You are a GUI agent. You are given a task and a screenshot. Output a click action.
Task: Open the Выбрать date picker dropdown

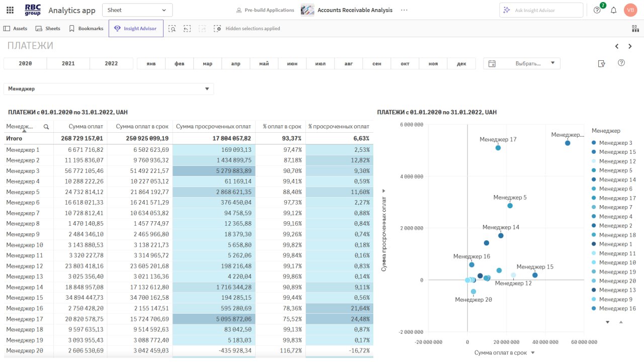pyautogui.click(x=522, y=63)
